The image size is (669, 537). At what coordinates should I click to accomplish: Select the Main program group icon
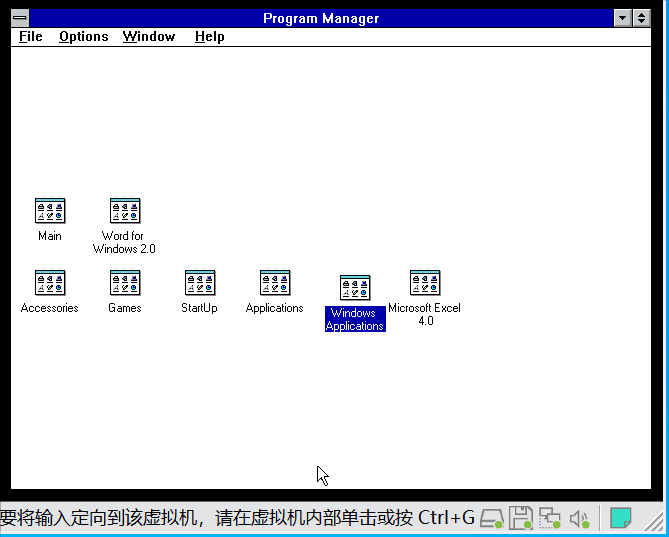(x=50, y=211)
